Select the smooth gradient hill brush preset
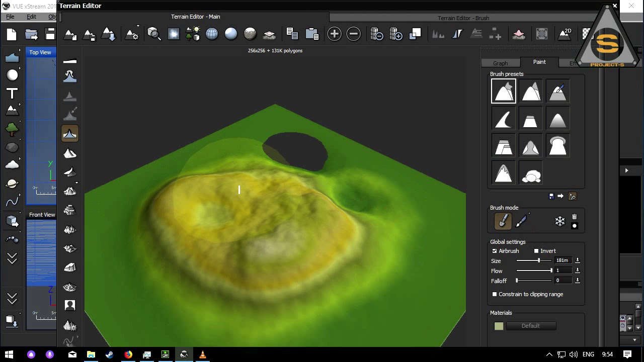This screenshot has height=362, width=644. [x=558, y=119]
